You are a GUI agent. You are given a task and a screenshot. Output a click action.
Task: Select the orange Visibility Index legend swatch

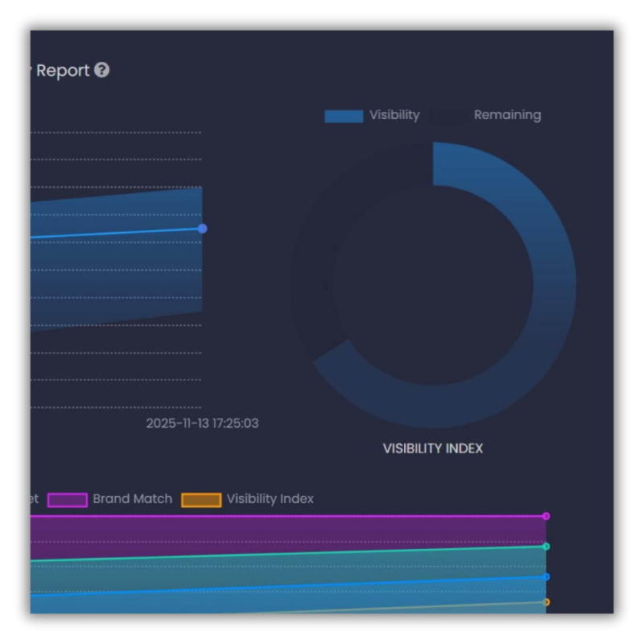(x=202, y=499)
